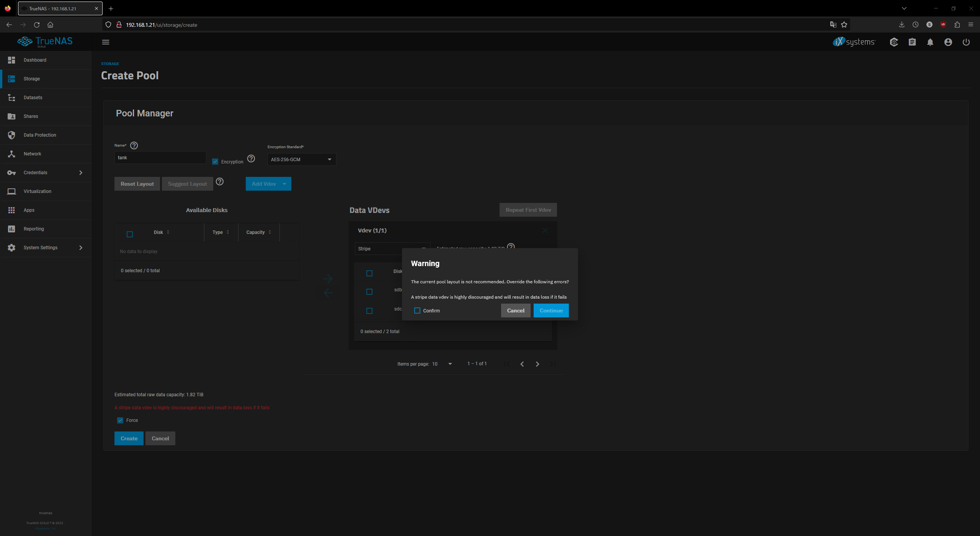Select Shares in the left sidebar
Image resolution: width=980 pixels, height=536 pixels.
tap(31, 116)
